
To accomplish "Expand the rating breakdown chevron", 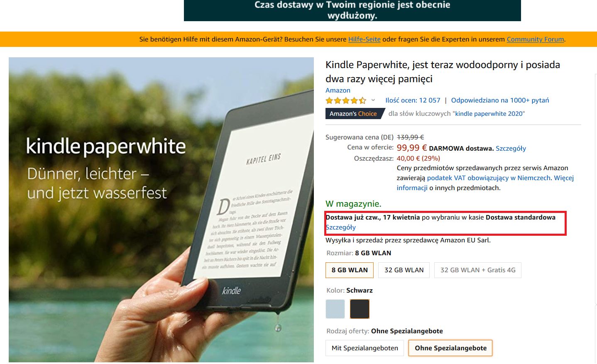I will coord(373,100).
